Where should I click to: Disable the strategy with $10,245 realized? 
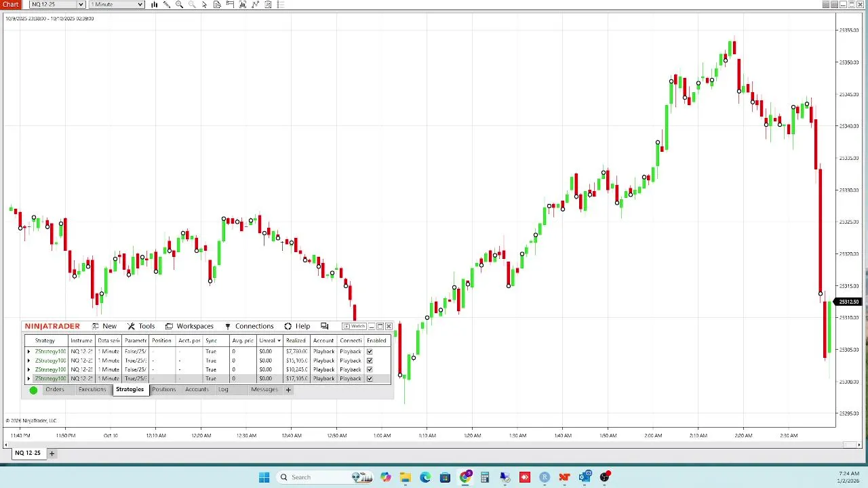click(x=370, y=369)
